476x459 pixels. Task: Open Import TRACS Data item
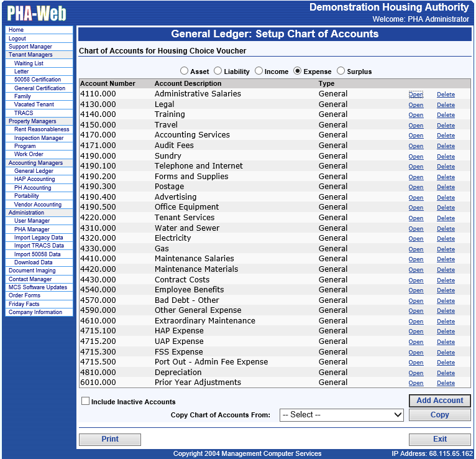39,246
